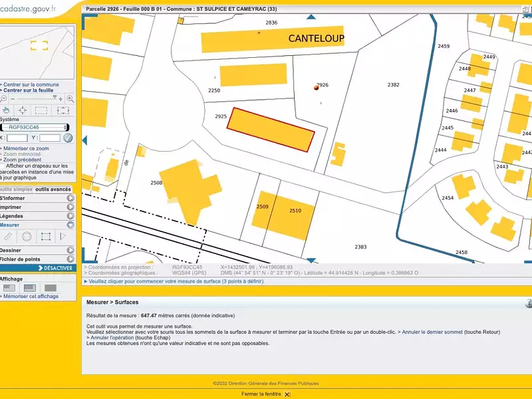Click the parcel label 2836
The image size is (532, 399).
[271, 23]
